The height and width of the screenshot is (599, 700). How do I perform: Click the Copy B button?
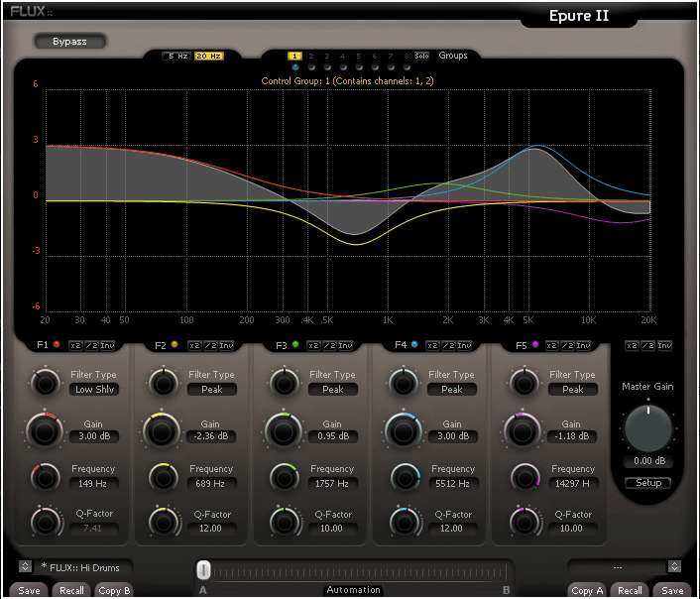[x=114, y=590]
